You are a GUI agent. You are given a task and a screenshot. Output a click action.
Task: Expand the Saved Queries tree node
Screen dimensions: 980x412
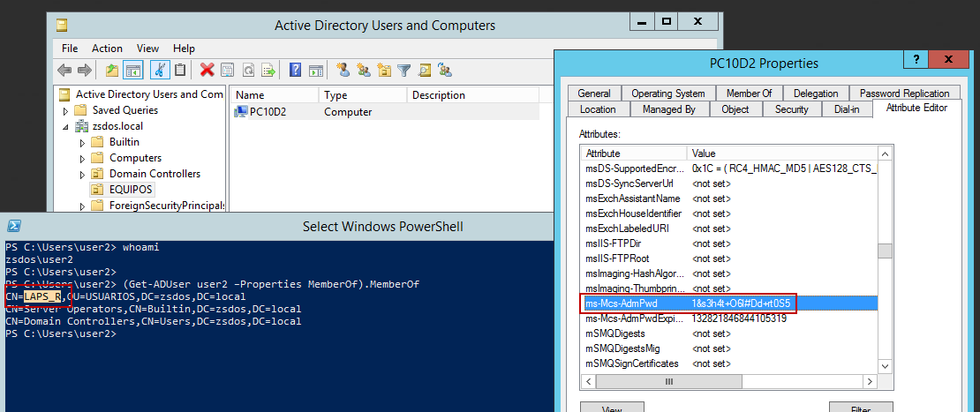tap(65, 110)
